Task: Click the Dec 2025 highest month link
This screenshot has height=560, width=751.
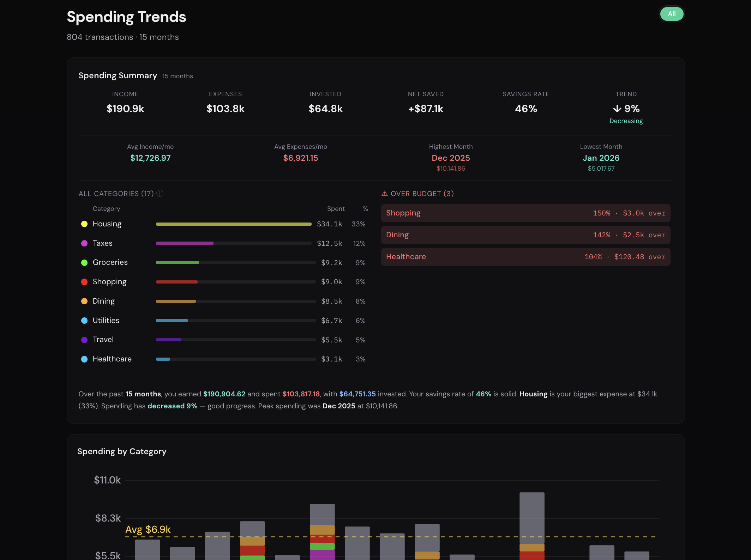Action: point(451,158)
